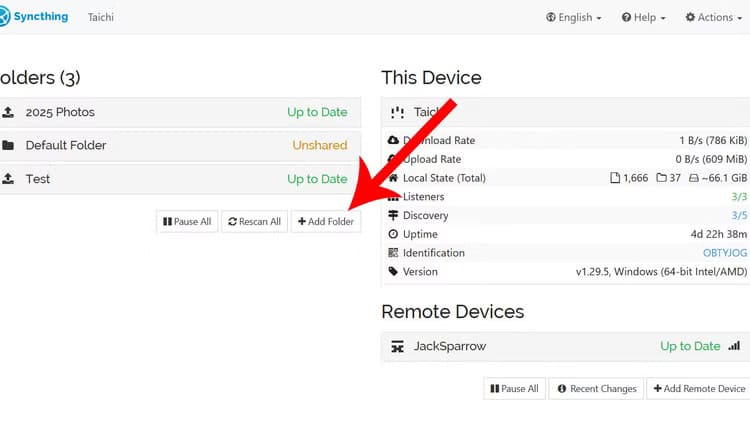Open the Actions gear menu
Viewport: 750px width, 422px height.
tap(716, 17)
